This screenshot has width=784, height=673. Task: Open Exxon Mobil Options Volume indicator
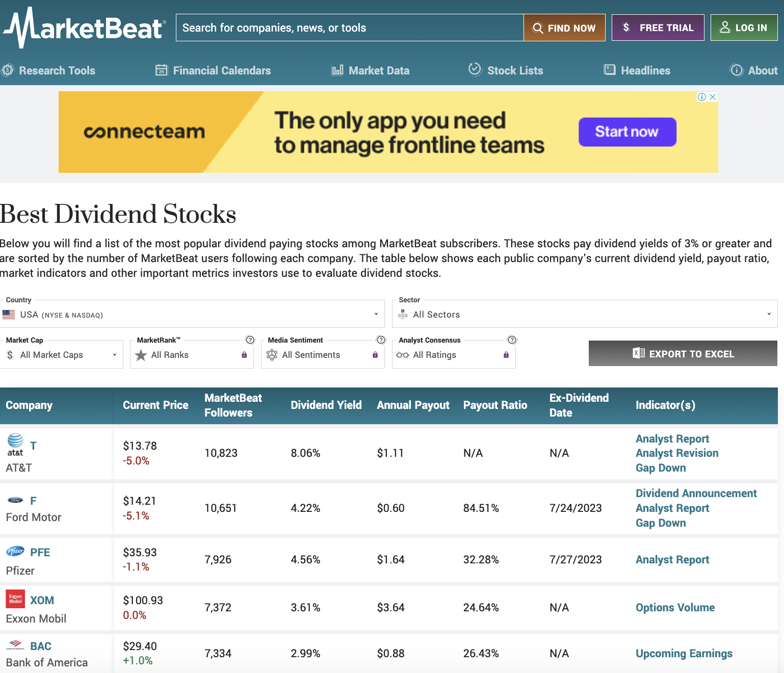point(675,608)
